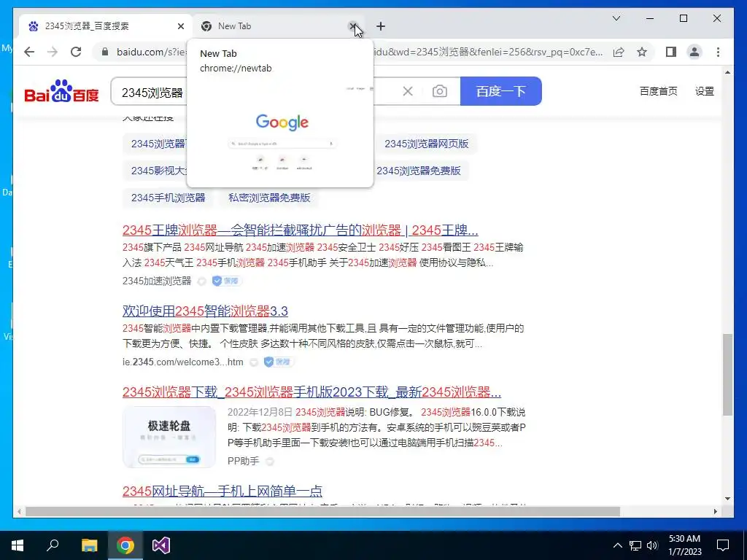Open the Windows notification center

(723, 545)
